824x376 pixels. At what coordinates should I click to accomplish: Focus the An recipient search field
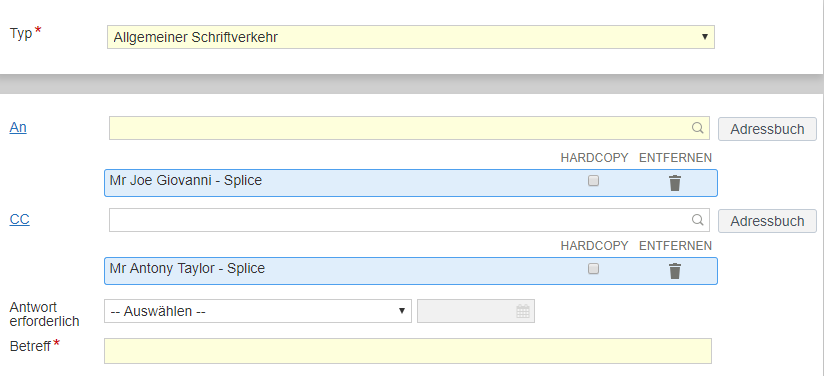coord(409,128)
